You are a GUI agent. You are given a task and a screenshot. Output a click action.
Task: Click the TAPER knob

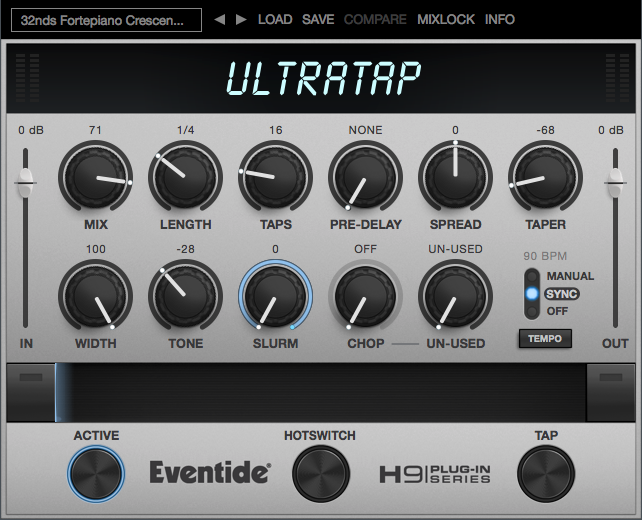[545, 177]
